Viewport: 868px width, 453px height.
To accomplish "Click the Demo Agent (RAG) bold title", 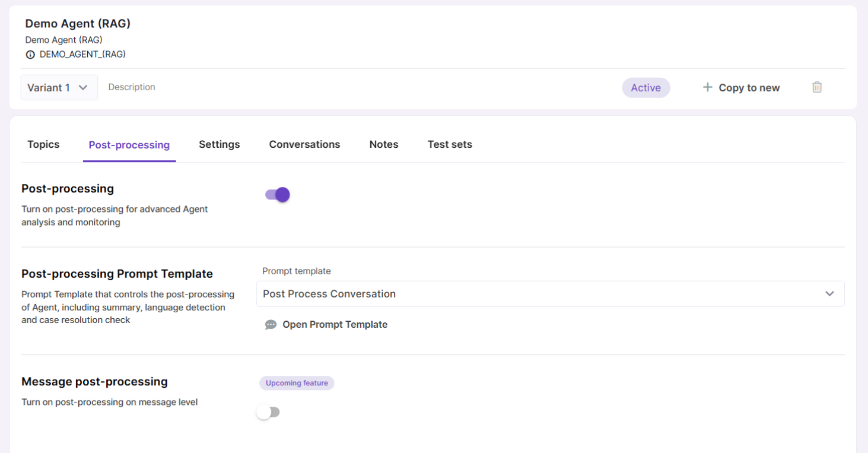I will point(78,24).
